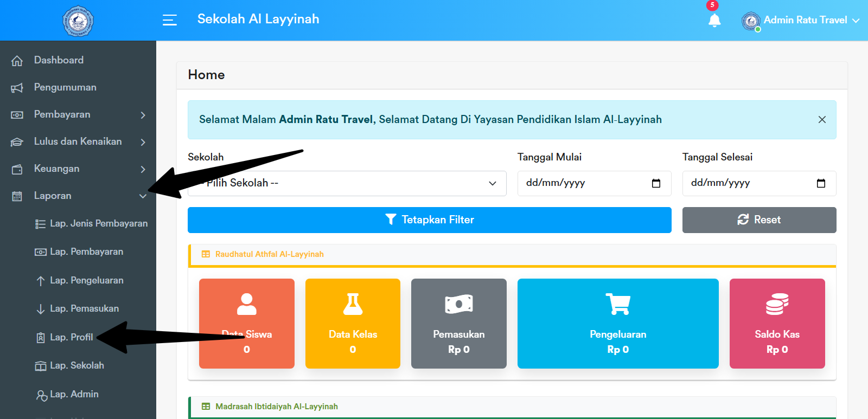Image resolution: width=868 pixels, height=419 pixels.
Task: Click the Raudhatul Athfal Al-Layyinah heading
Action: click(x=270, y=254)
